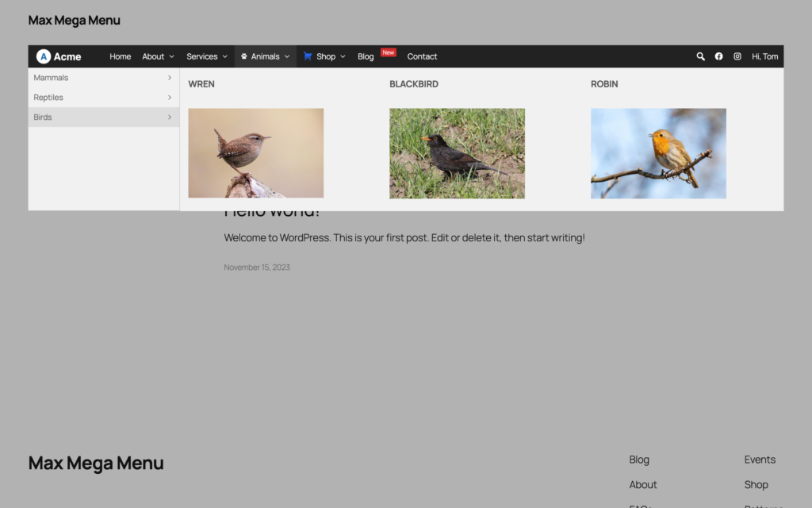Viewport: 812px width, 508px height.
Task: Click the Max Mega Menu footer title
Action: coord(96,463)
